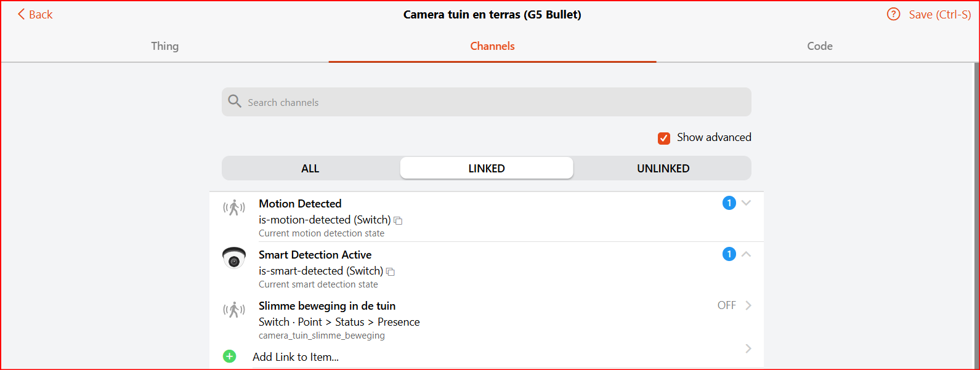Click the help question mark icon
The width and height of the screenshot is (980, 370).
click(893, 14)
